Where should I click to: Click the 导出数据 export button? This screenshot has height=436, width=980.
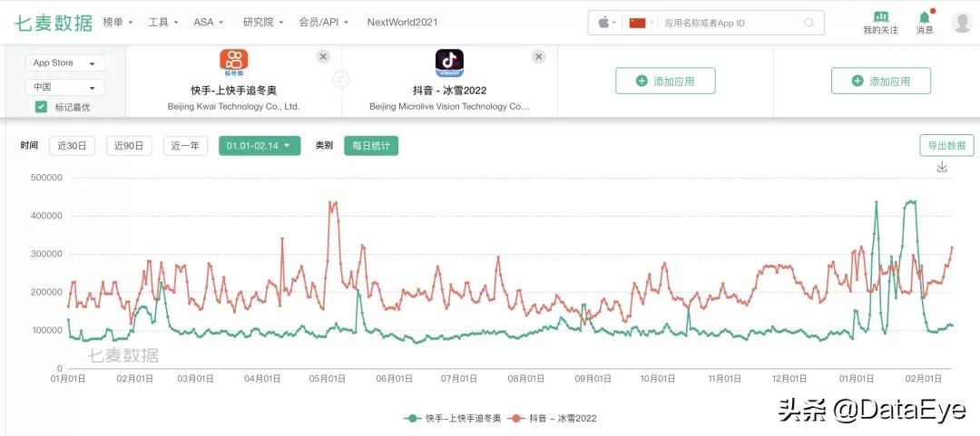(946, 146)
